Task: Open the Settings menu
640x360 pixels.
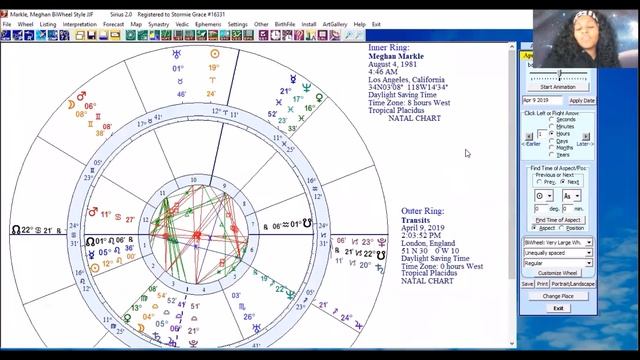Action: [238, 24]
